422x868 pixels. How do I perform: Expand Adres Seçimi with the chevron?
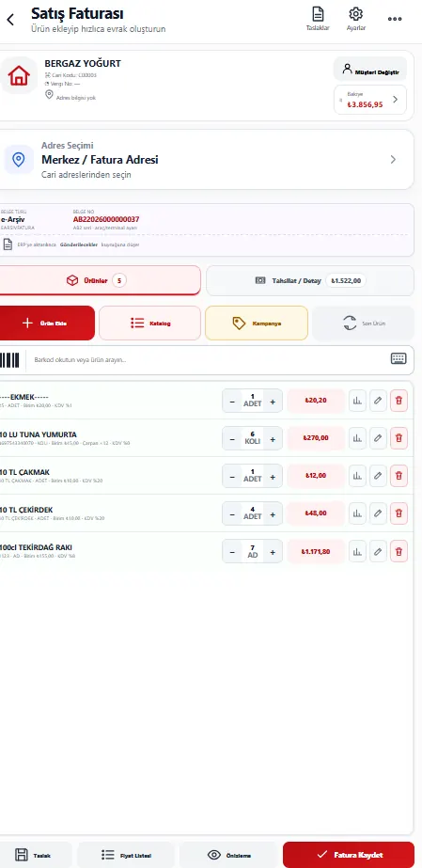click(x=393, y=160)
